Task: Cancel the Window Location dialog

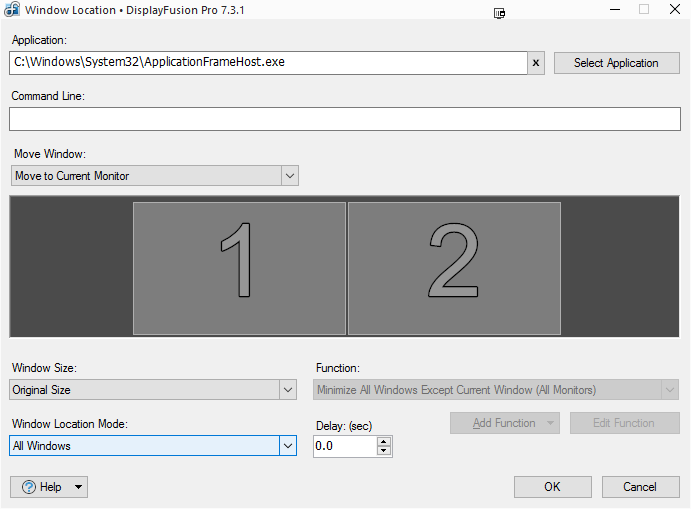Action: point(640,487)
